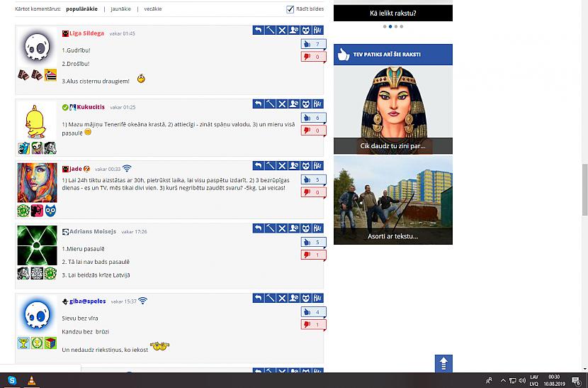This screenshot has width=588, height=388.
Task: Click block-user icon on Adrians Moisejs comment
Action: pos(294,228)
